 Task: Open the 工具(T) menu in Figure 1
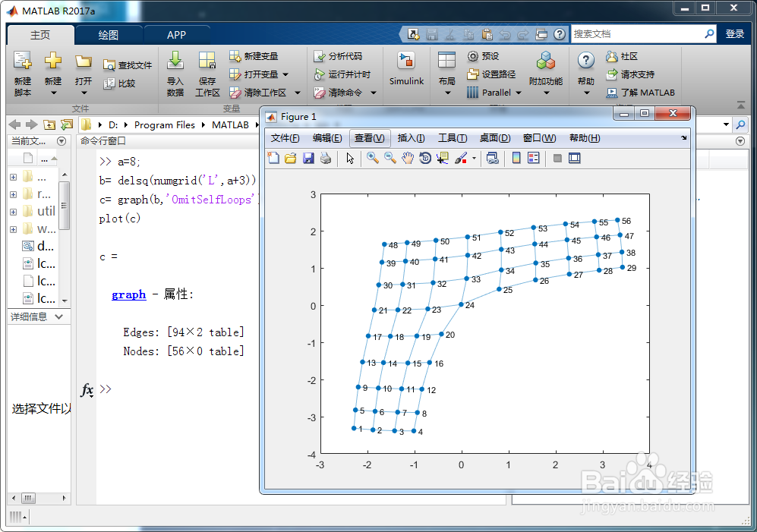coord(453,138)
